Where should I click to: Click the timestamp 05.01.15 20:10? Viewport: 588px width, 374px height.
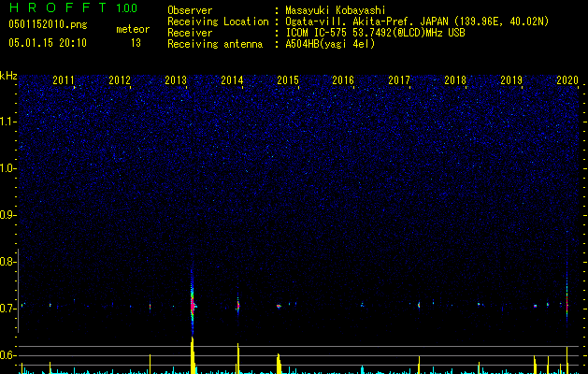tap(48, 43)
